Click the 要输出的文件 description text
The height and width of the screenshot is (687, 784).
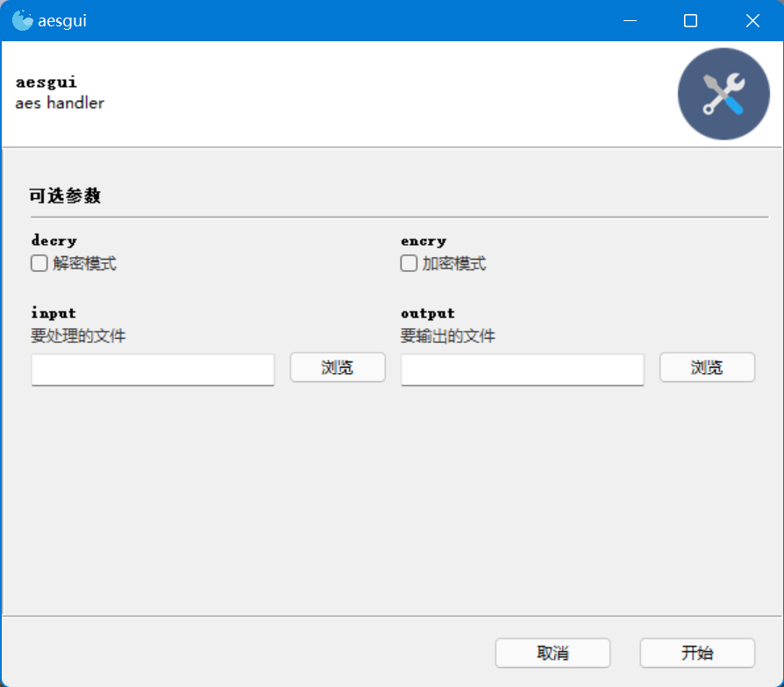(x=446, y=336)
